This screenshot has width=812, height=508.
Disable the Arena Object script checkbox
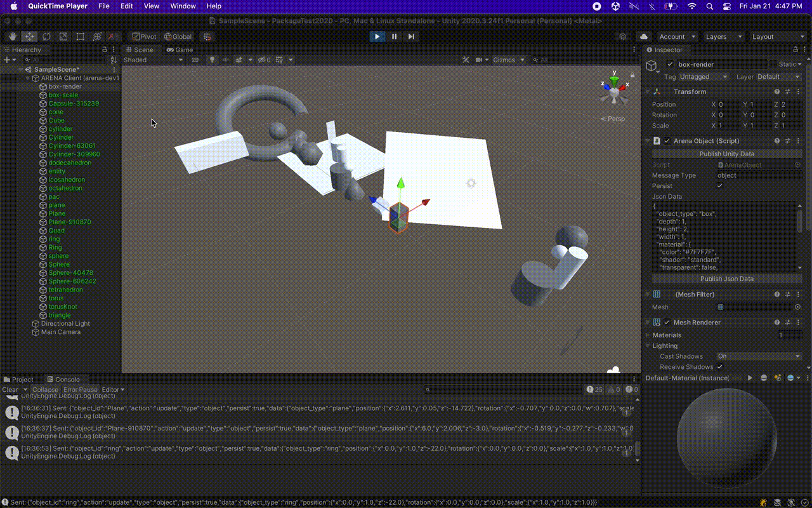(x=667, y=141)
